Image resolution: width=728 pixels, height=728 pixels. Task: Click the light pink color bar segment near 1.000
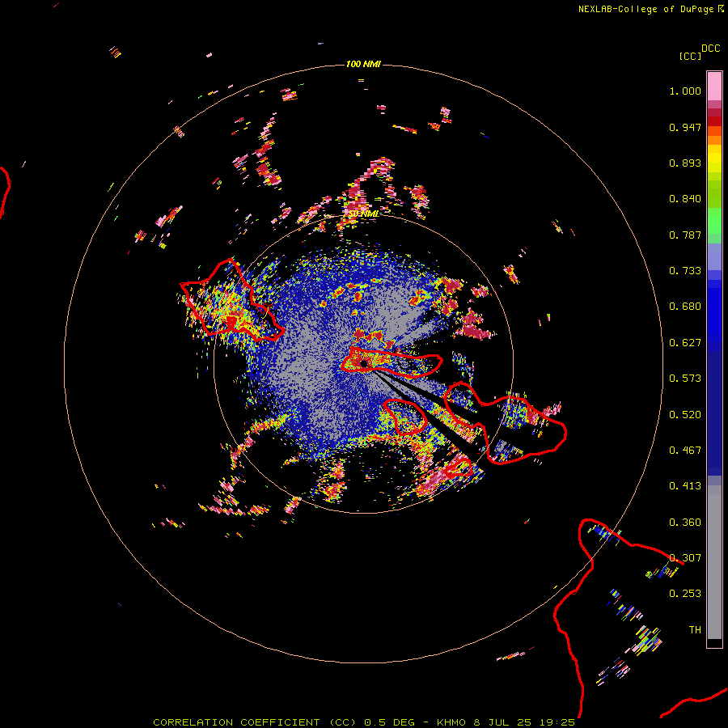click(714, 87)
